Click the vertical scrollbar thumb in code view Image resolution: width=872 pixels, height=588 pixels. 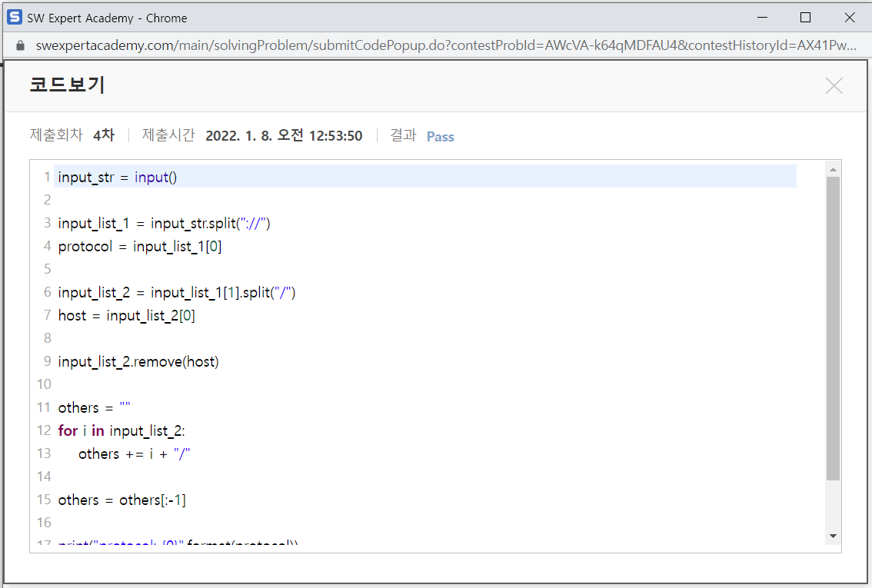[833, 328]
